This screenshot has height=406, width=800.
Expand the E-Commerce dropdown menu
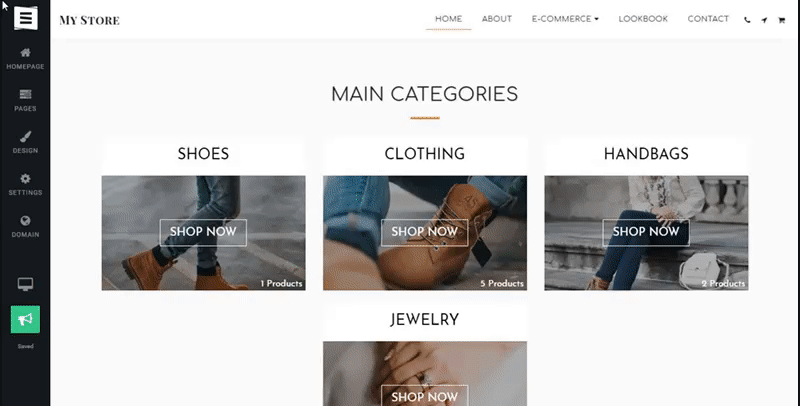point(565,19)
